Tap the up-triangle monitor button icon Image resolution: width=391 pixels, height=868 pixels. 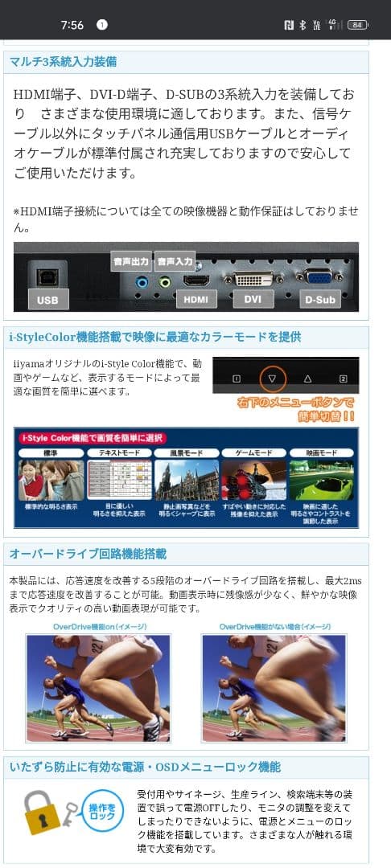[308, 379]
